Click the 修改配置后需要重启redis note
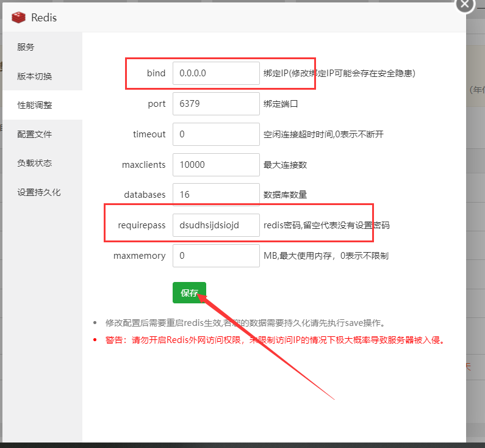This screenshot has width=485, height=448. coord(246,323)
